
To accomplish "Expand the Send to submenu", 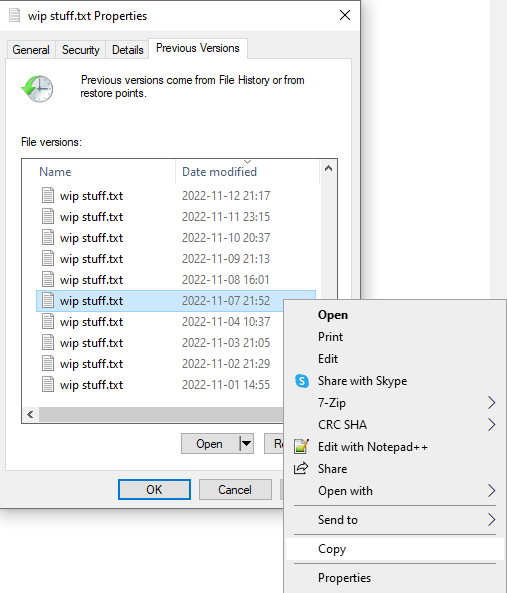I will [x=395, y=520].
